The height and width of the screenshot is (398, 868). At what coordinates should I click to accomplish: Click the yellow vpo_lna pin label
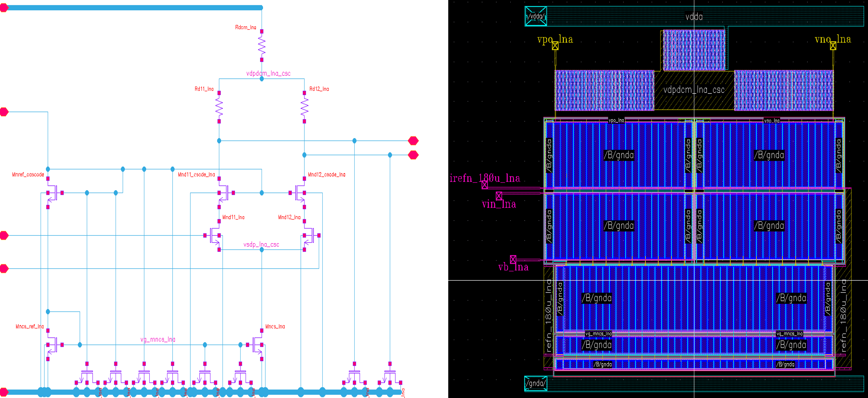click(555, 39)
